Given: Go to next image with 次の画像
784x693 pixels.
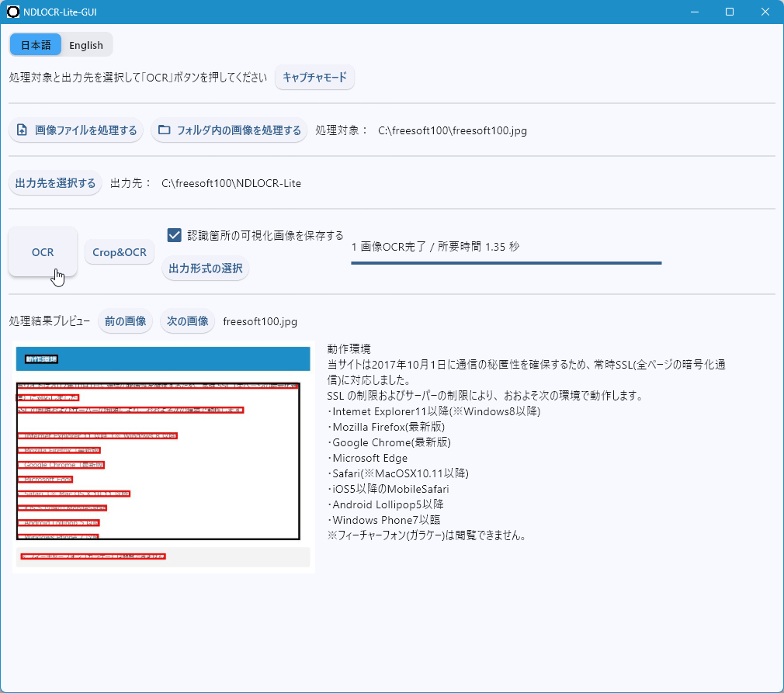Looking at the screenshot, I should [187, 321].
